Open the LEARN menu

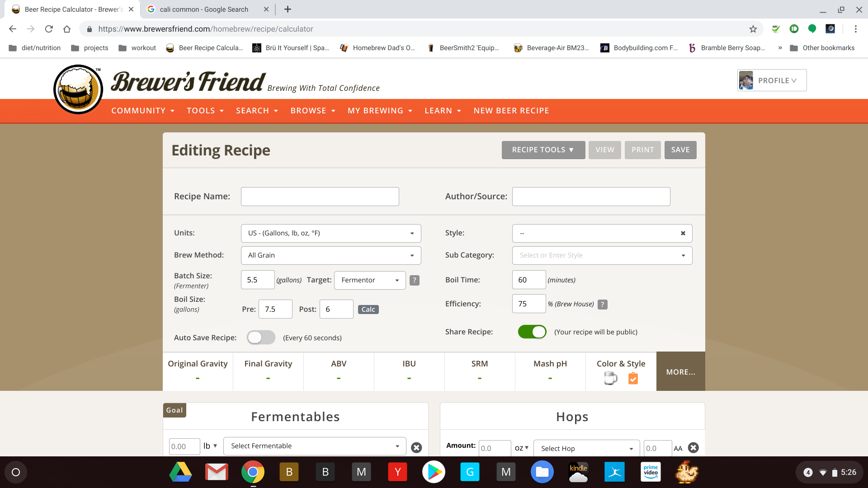tap(443, 111)
